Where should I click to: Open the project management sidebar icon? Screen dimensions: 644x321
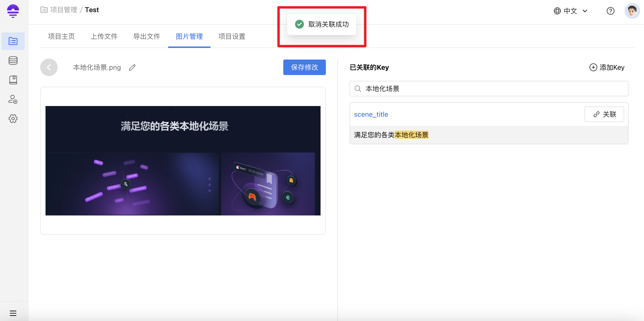tap(13, 41)
